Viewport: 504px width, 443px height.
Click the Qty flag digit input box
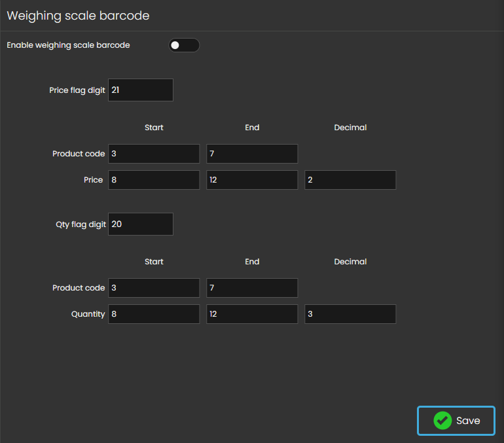[140, 224]
